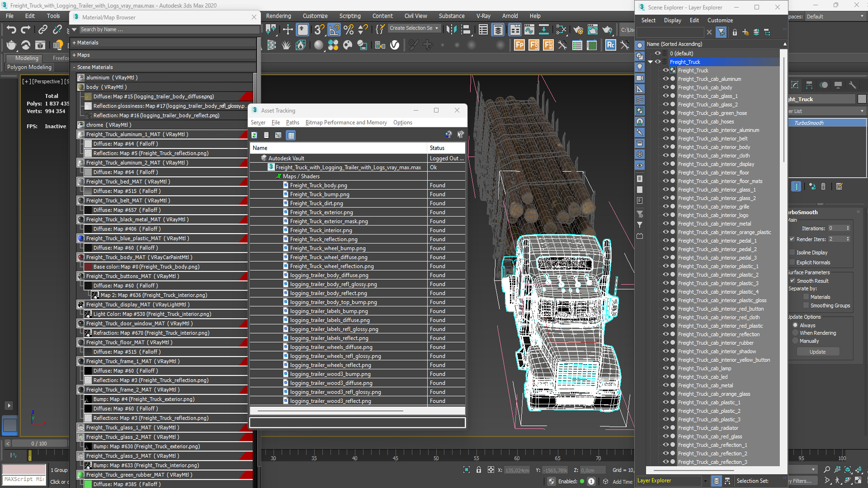Viewport: 868px width, 488px height.
Task: Open the Scripting menu
Action: pos(350,16)
